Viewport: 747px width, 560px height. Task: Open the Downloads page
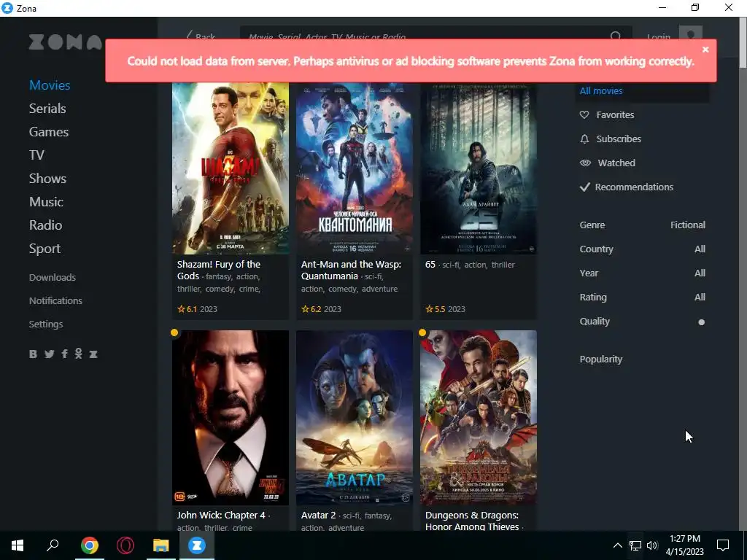(x=53, y=277)
